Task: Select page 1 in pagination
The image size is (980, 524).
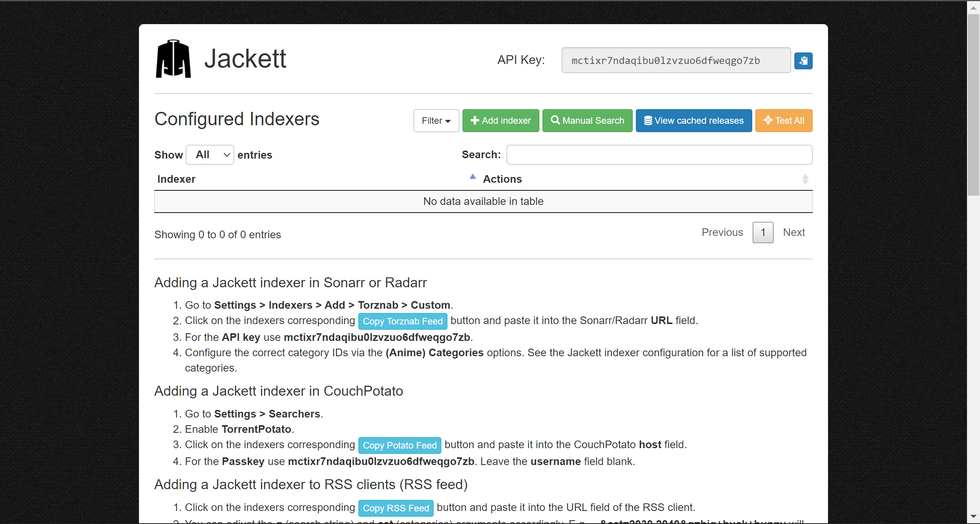Action: 763,232
